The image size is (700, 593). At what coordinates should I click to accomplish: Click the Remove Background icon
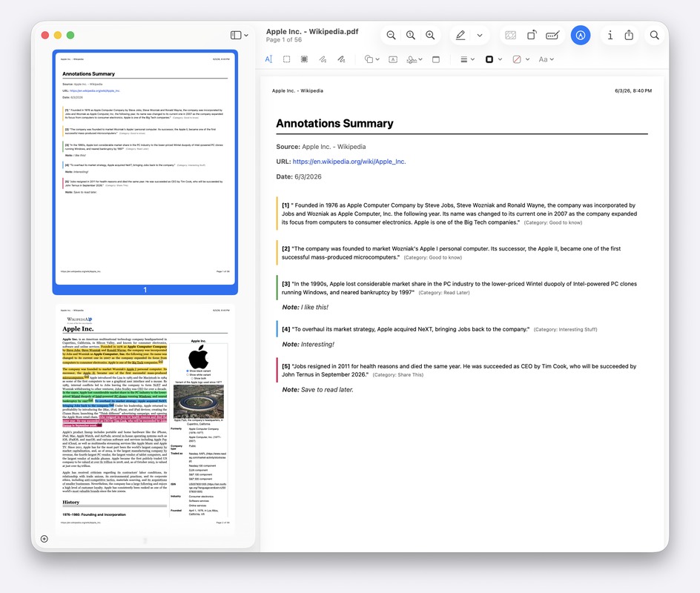[x=511, y=36]
